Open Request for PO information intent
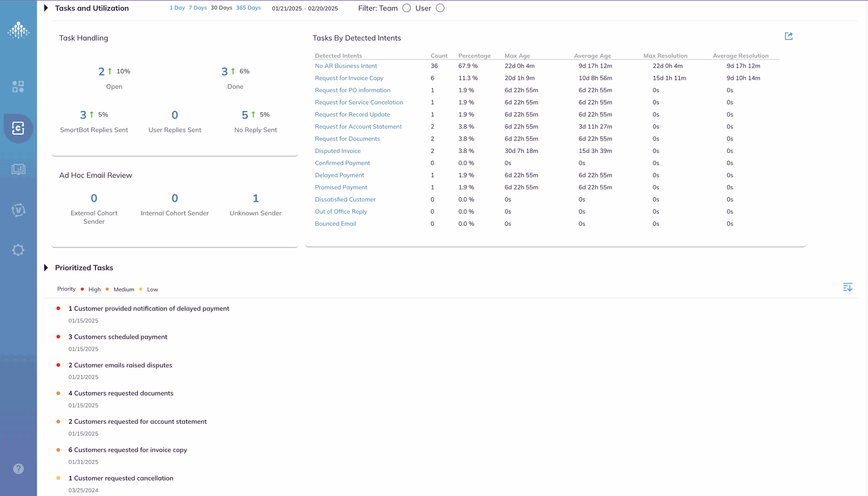 tap(353, 90)
